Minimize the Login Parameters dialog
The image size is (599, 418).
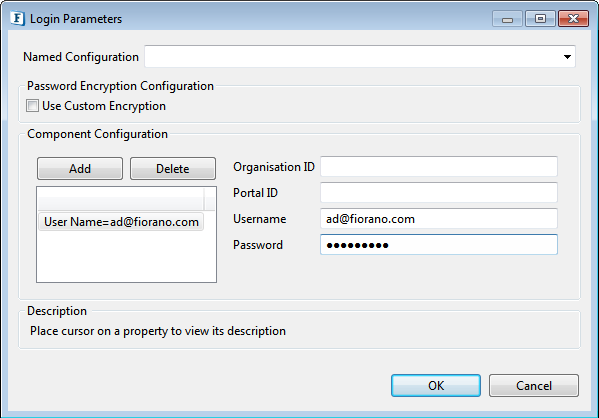pos(507,19)
